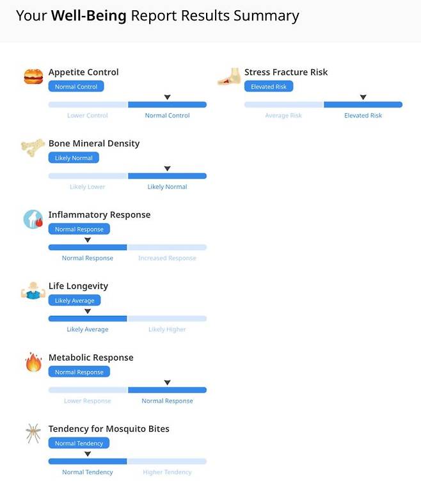Click the Tendency for Mosquito Bites heading
The image size is (421, 504).
click(x=109, y=429)
